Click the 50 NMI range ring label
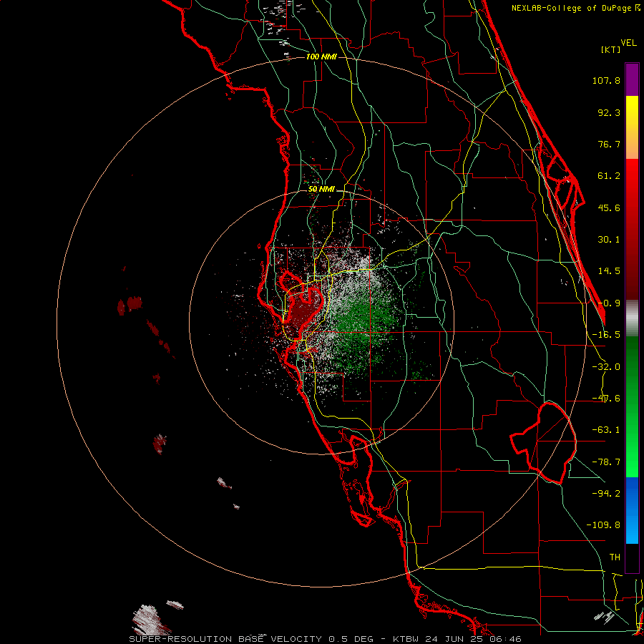Image resolution: width=644 pixels, height=644 pixels. (x=321, y=190)
